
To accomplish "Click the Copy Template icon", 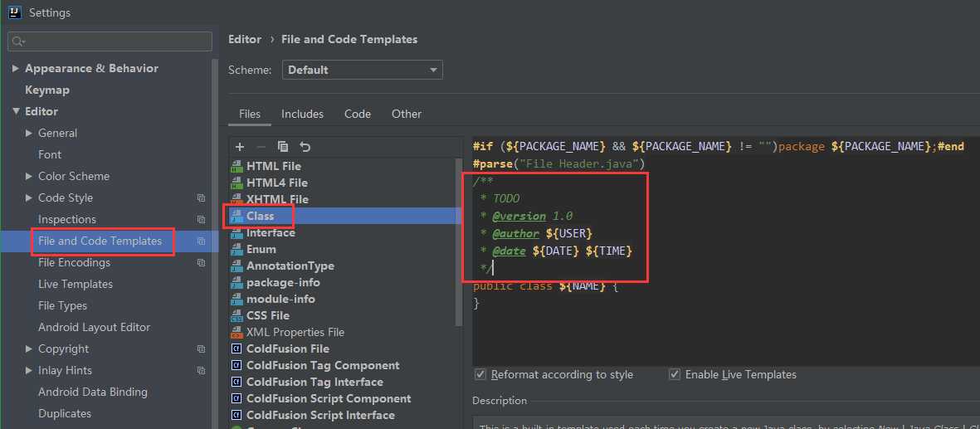I will click(x=283, y=147).
